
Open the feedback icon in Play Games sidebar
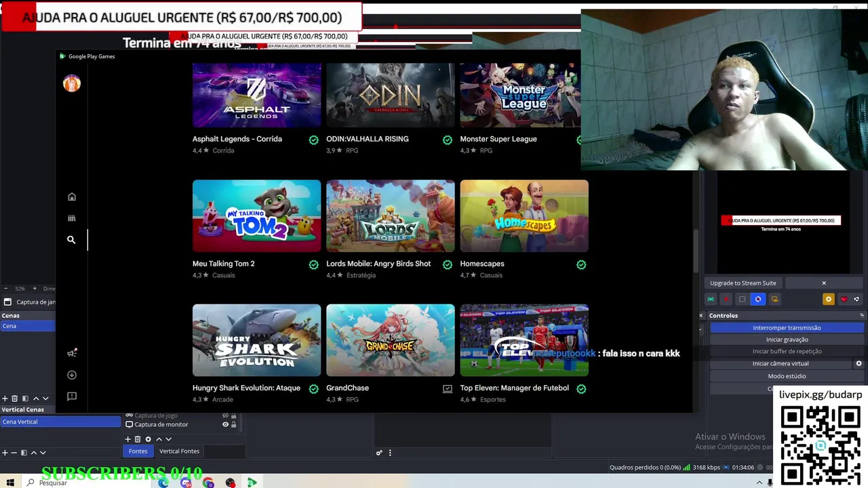click(72, 396)
